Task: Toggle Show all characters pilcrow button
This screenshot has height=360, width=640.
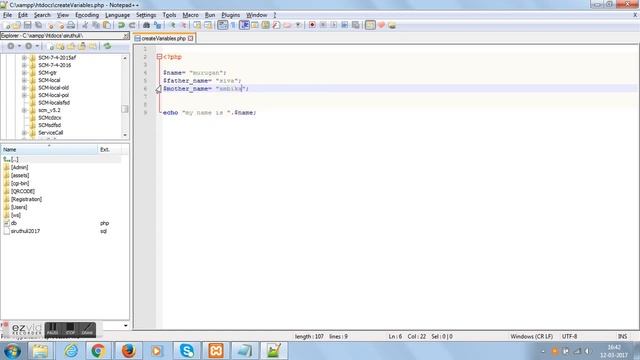Action: click(x=233, y=25)
